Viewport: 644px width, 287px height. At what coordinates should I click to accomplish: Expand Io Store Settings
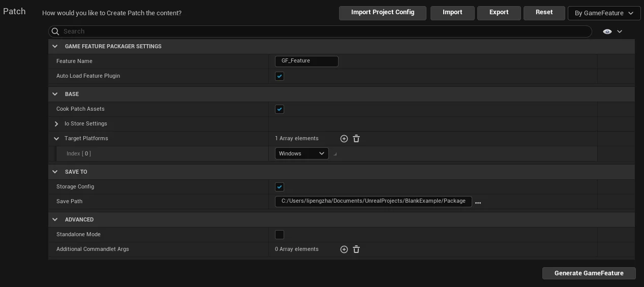56,124
